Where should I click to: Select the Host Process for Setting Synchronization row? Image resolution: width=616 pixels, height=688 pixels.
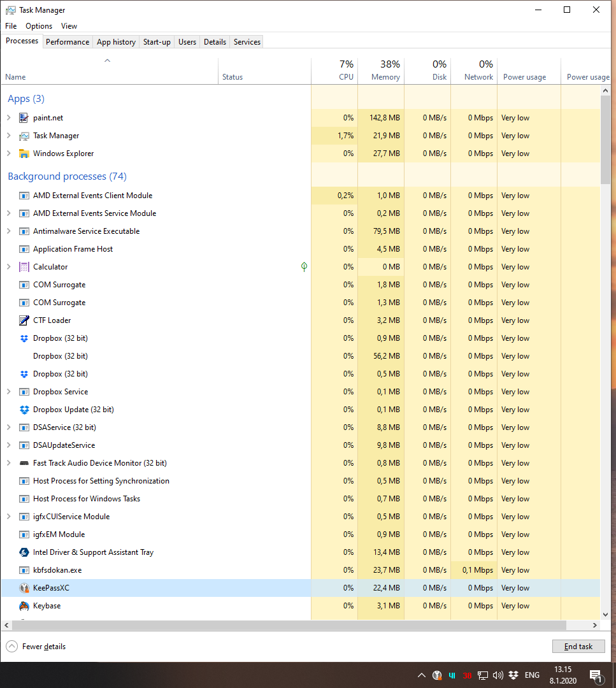(x=301, y=481)
